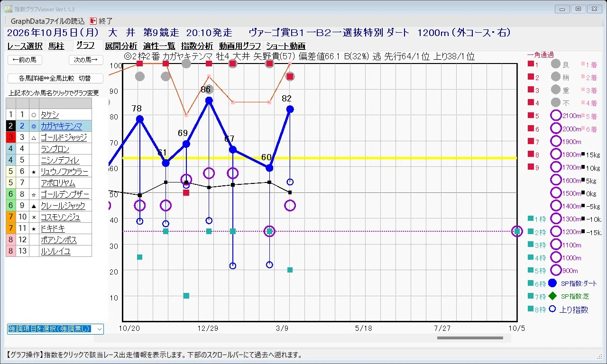Click the green SP指数:芝 legend diamond
The height and width of the screenshot is (364, 607).
[x=552, y=296]
